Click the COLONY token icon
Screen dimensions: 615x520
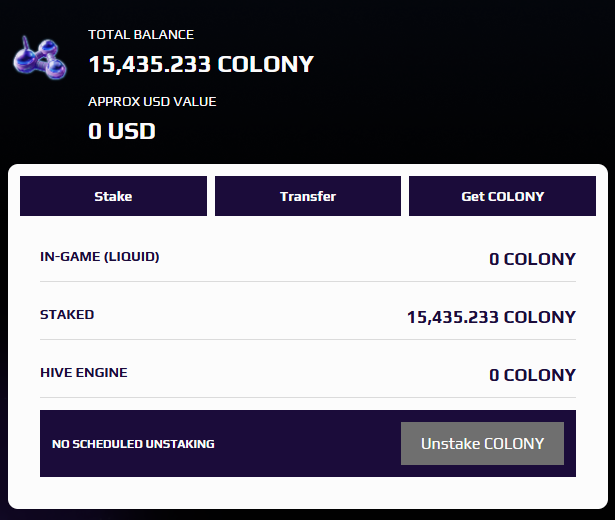pos(40,58)
